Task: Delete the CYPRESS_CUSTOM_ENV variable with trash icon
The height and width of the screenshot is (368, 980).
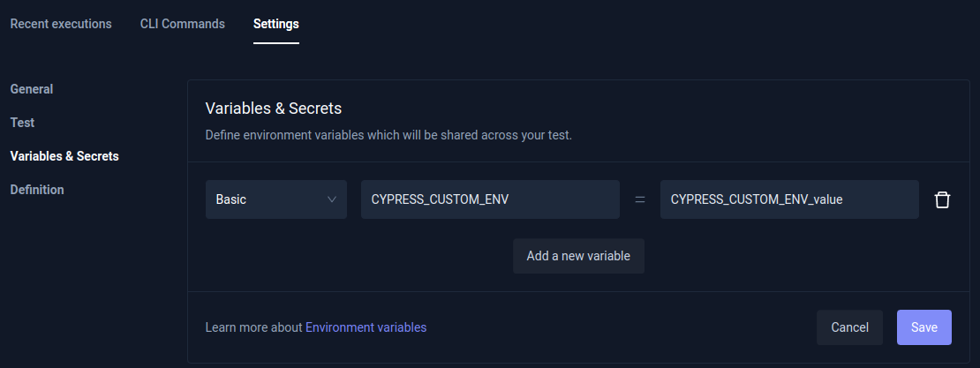Action: coord(942,199)
